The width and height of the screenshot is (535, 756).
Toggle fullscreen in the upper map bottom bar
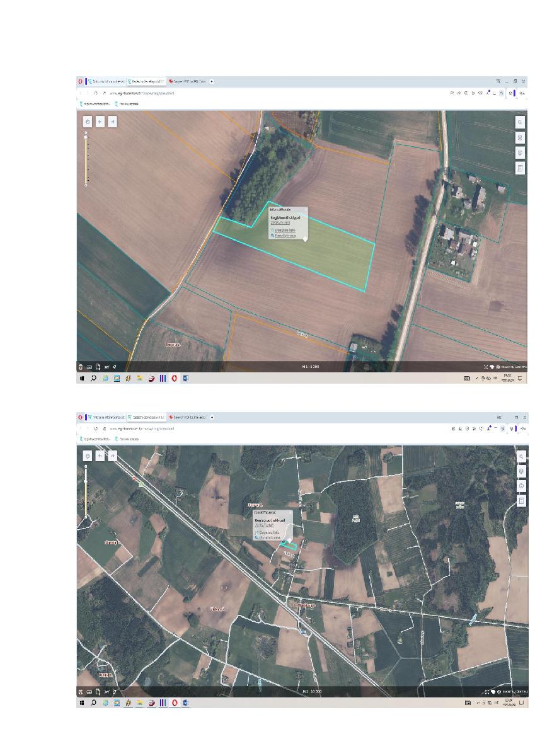(x=486, y=366)
